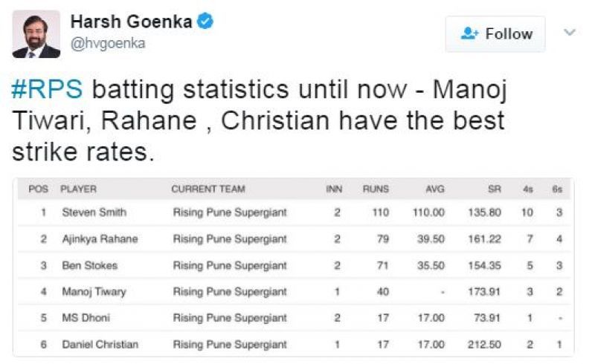Click the add-person icon in Follow button

coord(469,33)
